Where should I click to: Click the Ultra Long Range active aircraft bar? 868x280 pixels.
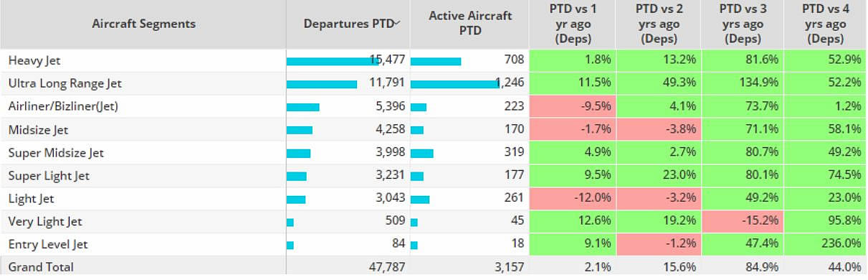[x=454, y=84]
